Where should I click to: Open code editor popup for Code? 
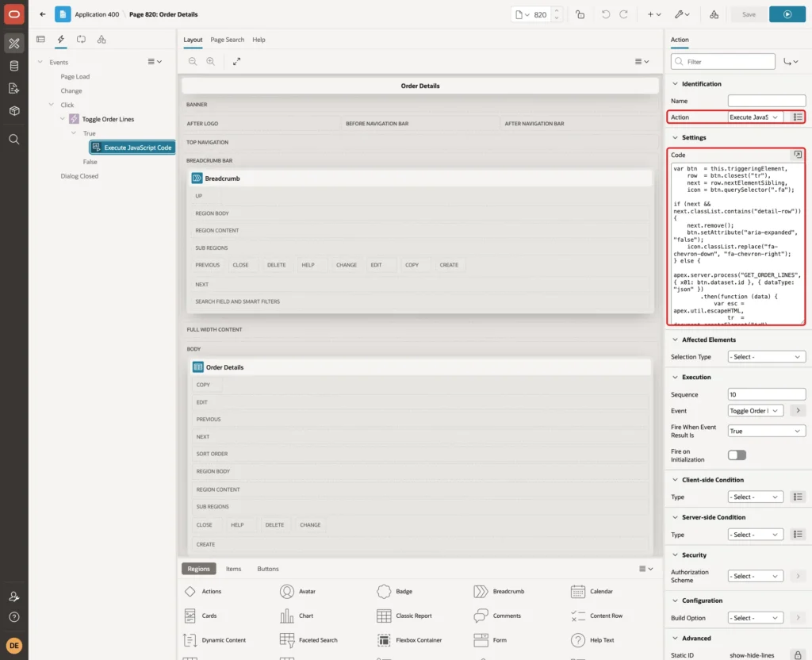tap(798, 155)
